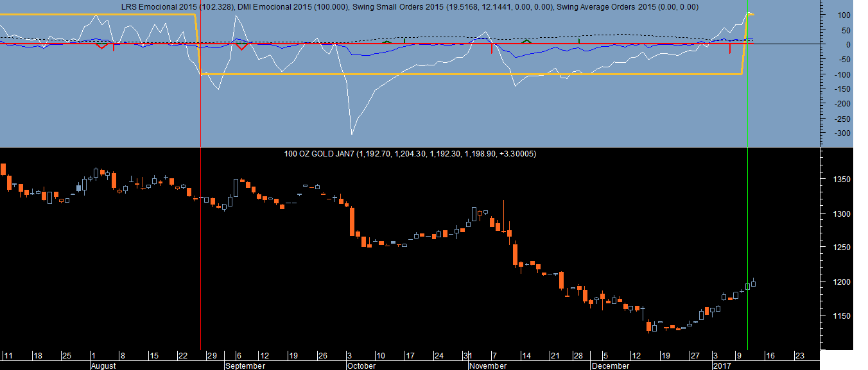Viewport: 868px width, 370px height.
Task: Click date label 27 on the time axis
Action: (x=695, y=356)
